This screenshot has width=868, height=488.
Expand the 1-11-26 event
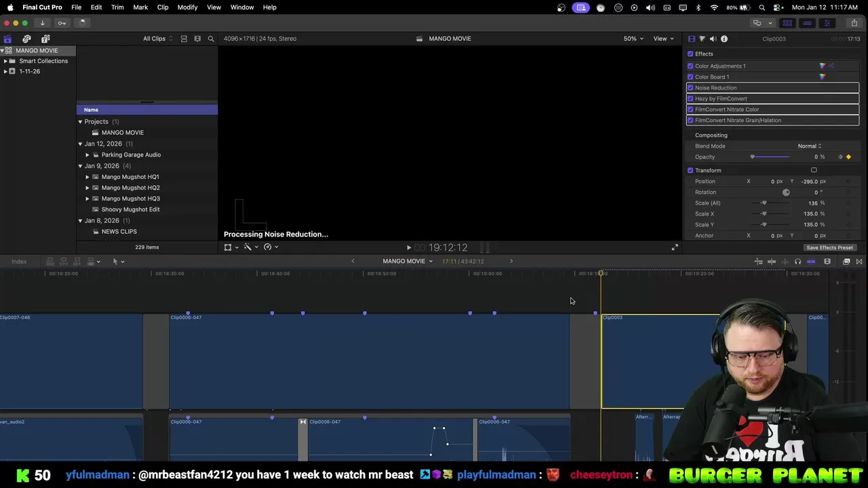5,71
